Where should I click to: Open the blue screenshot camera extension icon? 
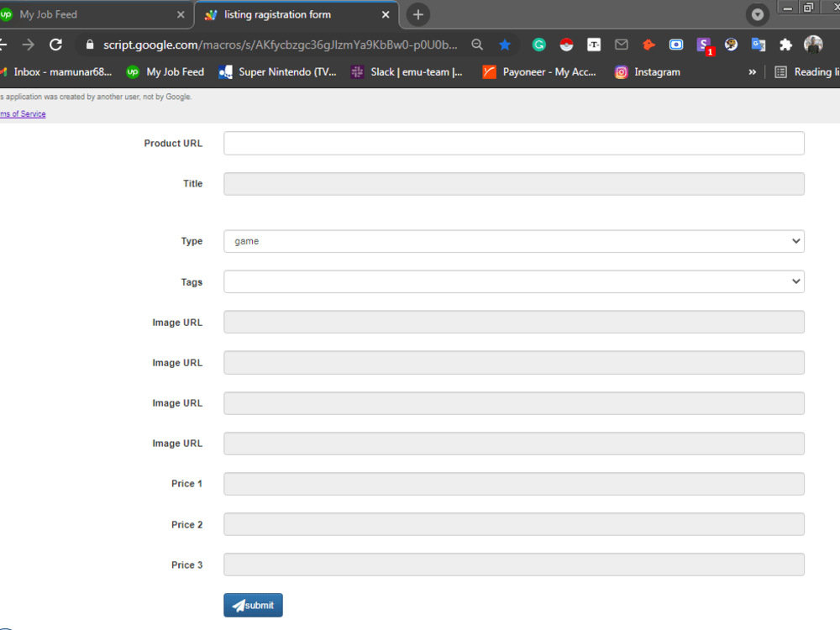(x=676, y=45)
